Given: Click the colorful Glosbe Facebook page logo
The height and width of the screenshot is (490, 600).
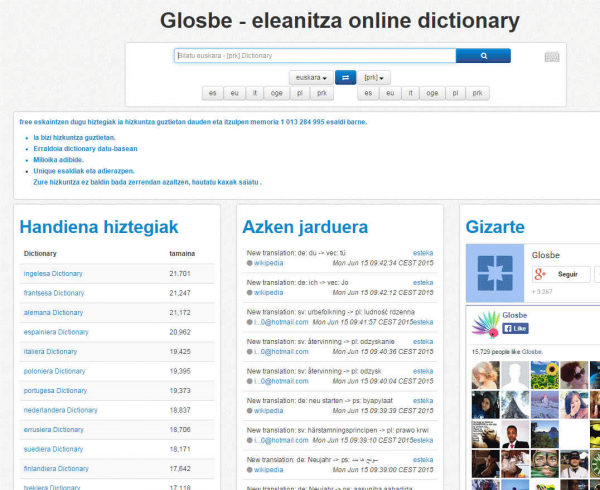Looking at the screenshot, I should (486, 322).
